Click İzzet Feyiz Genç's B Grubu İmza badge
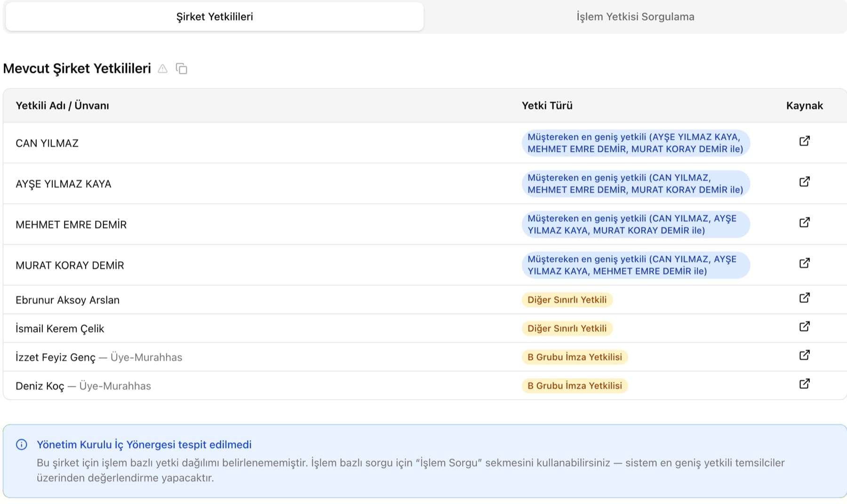The image size is (847, 504). tap(575, 357)
